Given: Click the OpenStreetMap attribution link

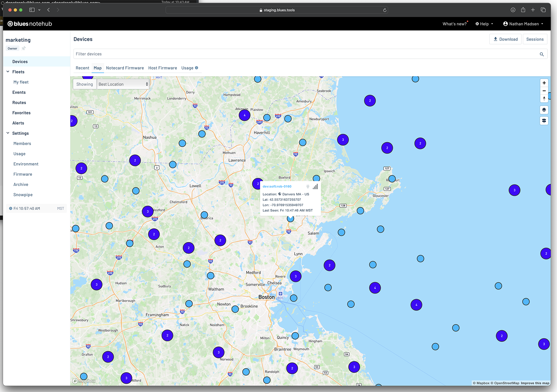Looking at the screenshot, I should click(x=505, y=383).
